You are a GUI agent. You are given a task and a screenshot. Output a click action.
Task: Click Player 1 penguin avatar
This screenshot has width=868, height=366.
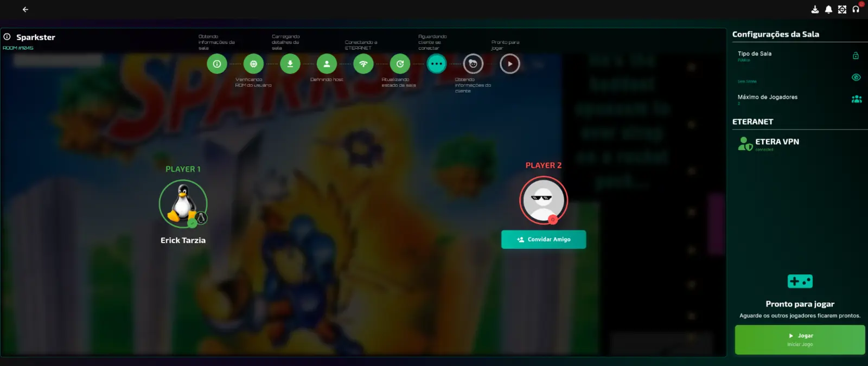pyautogui.click(x=183, y=204)
